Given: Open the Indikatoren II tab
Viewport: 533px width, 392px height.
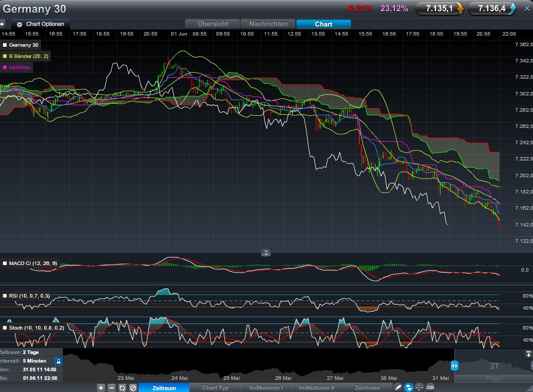Looking at the screenshot, I should [x=316, y=387].
